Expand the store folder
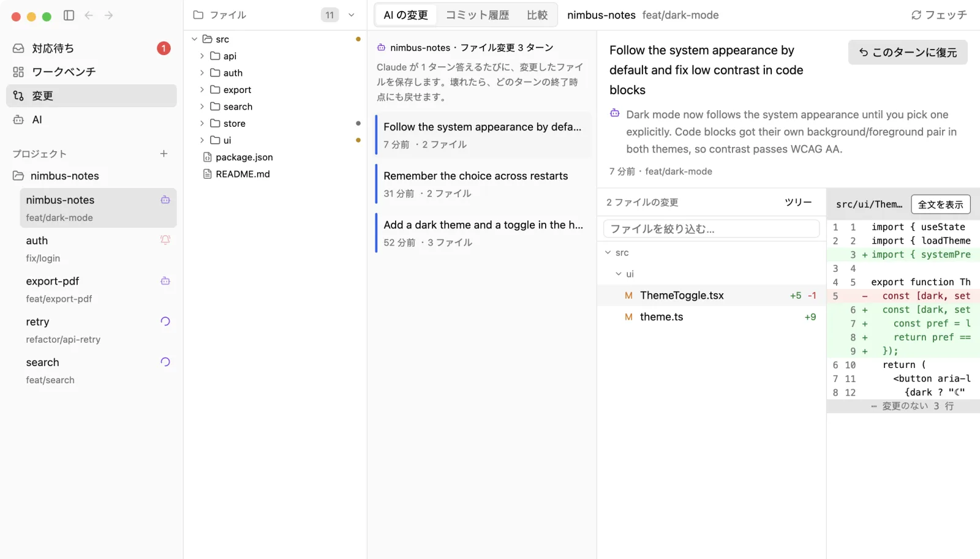980x559 pixels. [x=202, y=123]
